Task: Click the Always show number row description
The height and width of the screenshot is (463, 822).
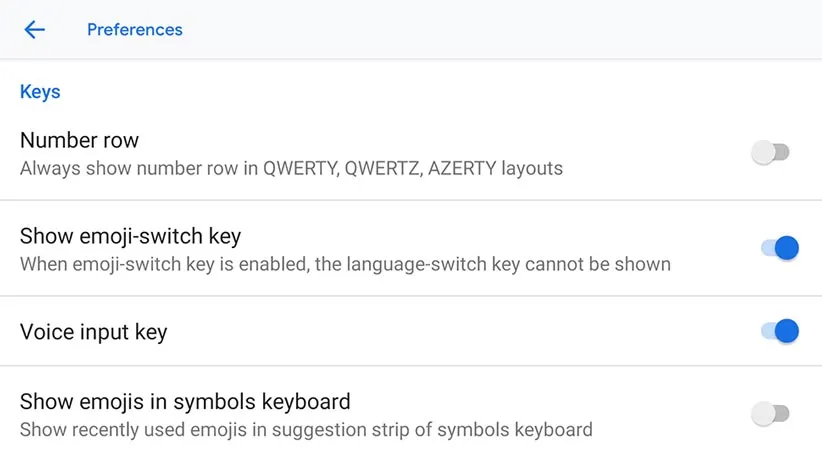Action: (291, 168)
